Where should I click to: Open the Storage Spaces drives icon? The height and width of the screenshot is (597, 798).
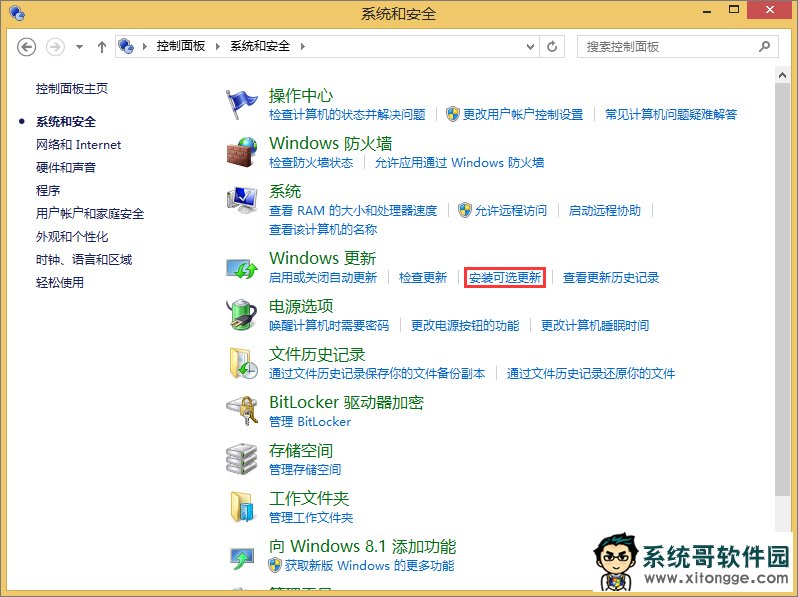pyautogui.click(x=242, y=459)
